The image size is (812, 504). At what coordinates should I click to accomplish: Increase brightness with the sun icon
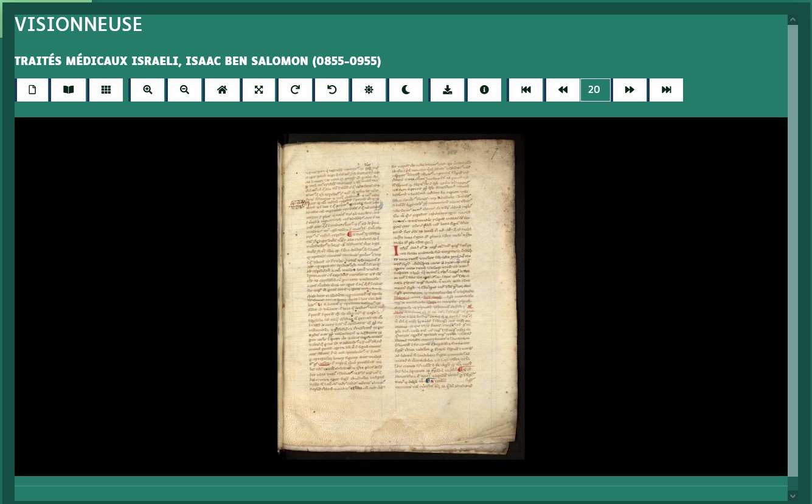pyautogui.click(x=369, y=90)
